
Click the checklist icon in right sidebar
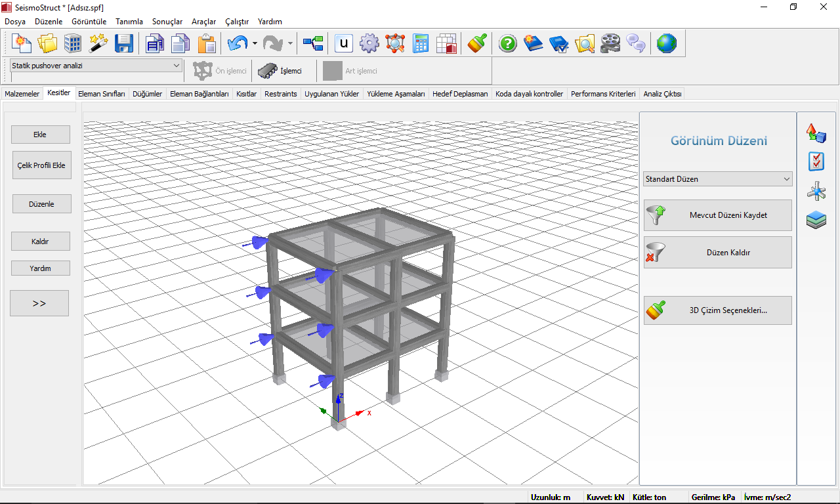pos(816,161)
